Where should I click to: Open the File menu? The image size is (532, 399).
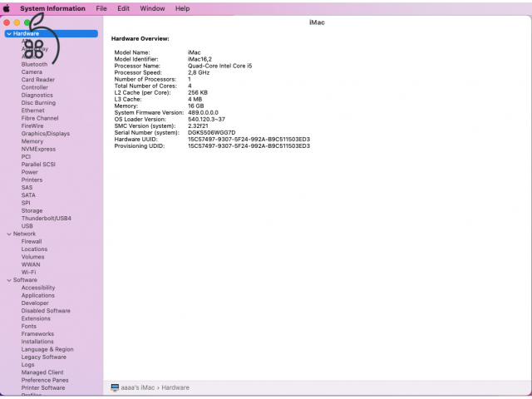point(101,8)
